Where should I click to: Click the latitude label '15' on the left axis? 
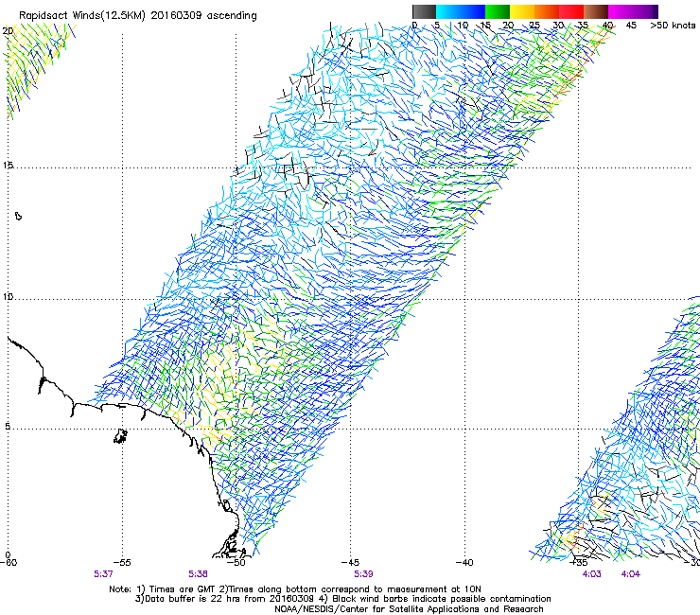point(8,166)
